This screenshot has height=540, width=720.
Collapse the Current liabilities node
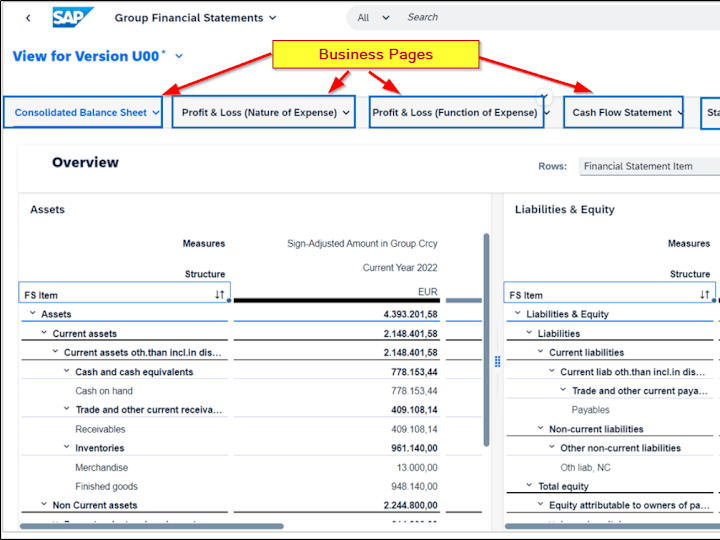coord(540,352)
